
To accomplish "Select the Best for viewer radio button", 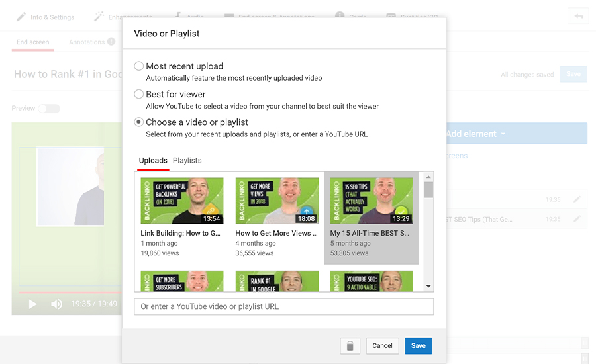I will [139, 94].
